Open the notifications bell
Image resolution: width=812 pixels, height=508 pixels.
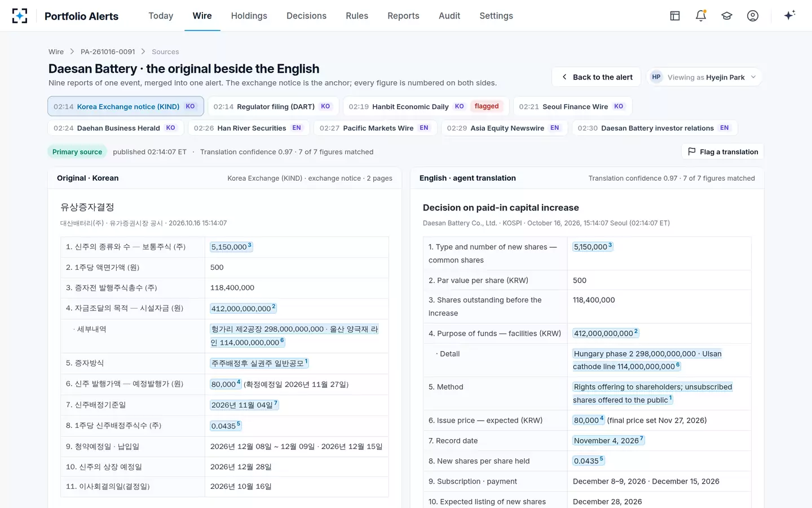pyautogui.click(x=701, y=16)
